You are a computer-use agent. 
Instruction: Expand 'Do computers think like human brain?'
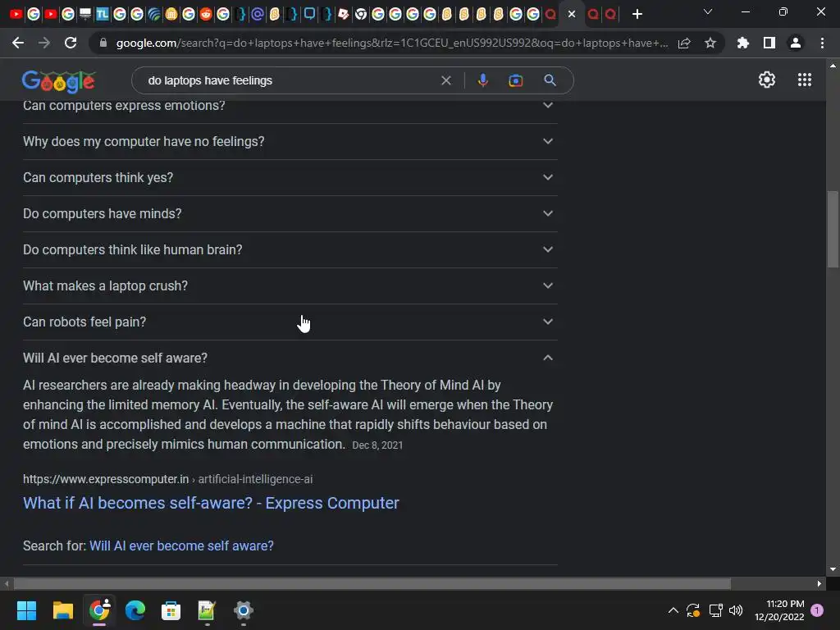coord(290,249)
